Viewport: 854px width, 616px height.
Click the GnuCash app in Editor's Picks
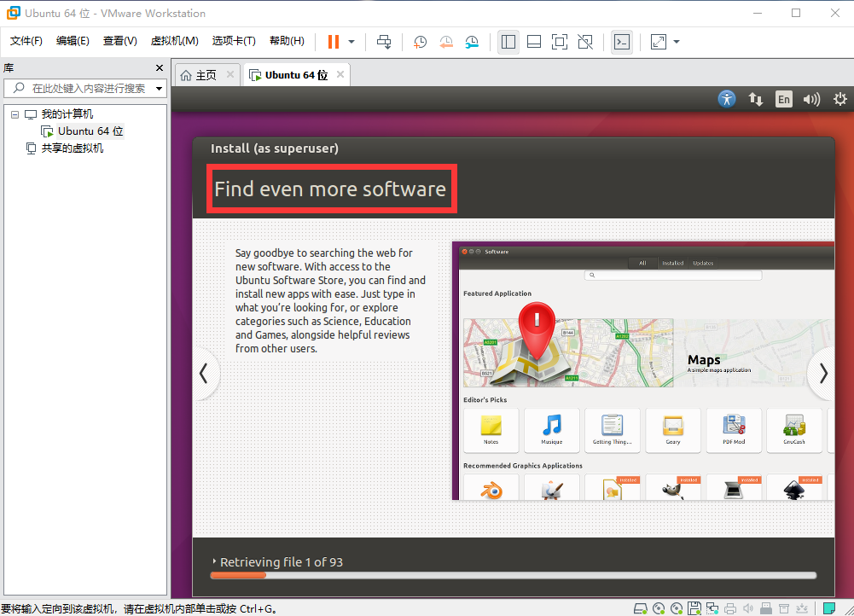point(794,430)
